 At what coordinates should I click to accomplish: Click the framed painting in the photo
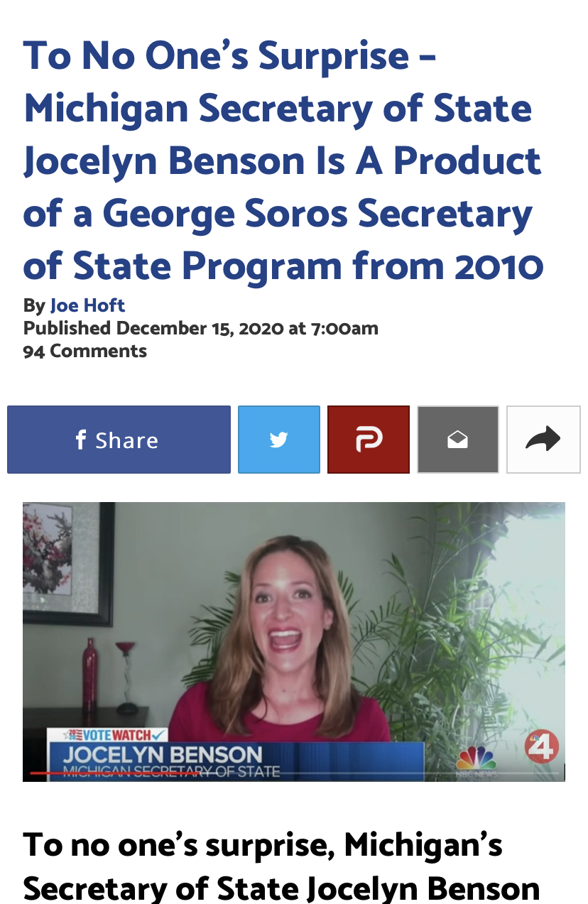coord(68,565)
